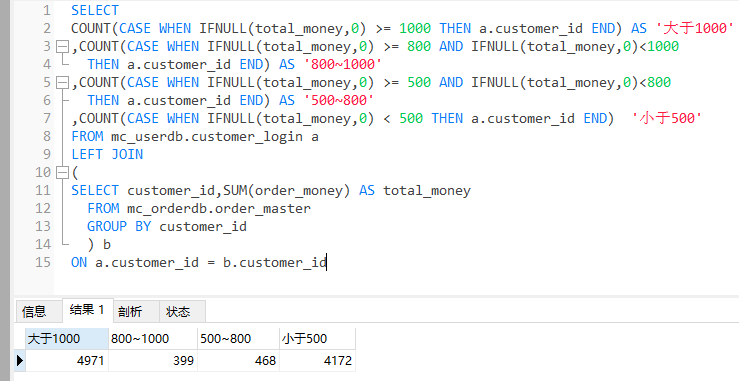Image resolution: width=739 pixels, height=381 pixels.
Task: Click the '800~1000' alias string in code
Action: pyautogui.click(x=343, y=65)
